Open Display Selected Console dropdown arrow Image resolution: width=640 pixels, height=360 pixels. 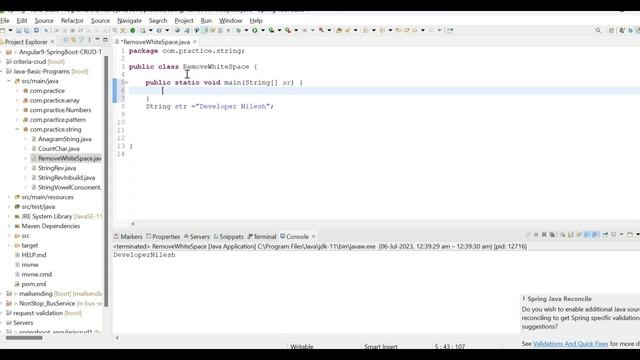(x=622, y=235)
